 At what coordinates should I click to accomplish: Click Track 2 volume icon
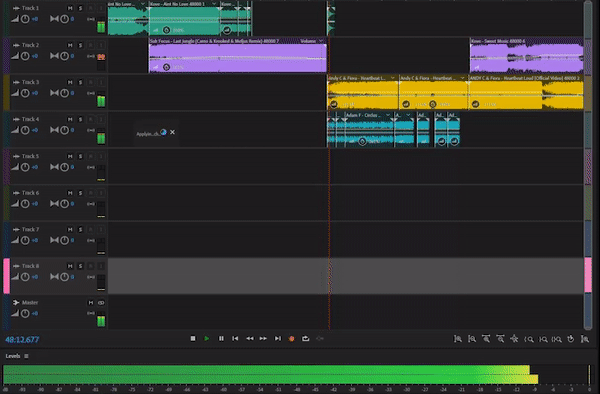[x=15, y=56]
